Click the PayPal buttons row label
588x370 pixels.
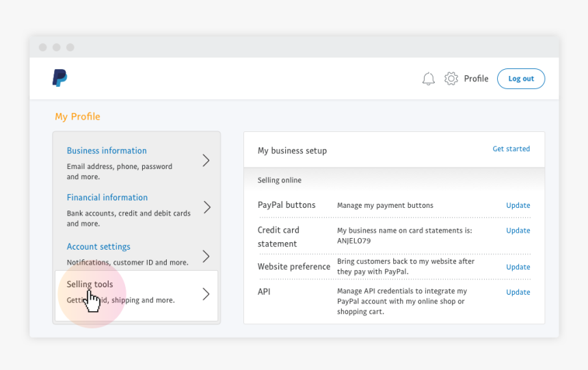point(286,205)
